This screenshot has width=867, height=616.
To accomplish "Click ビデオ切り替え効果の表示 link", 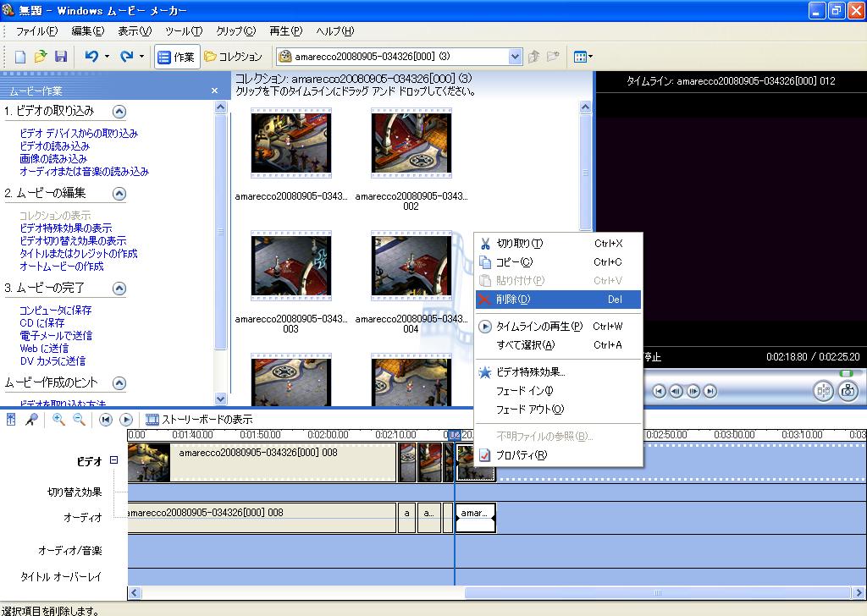I will (x=73, y=240).
